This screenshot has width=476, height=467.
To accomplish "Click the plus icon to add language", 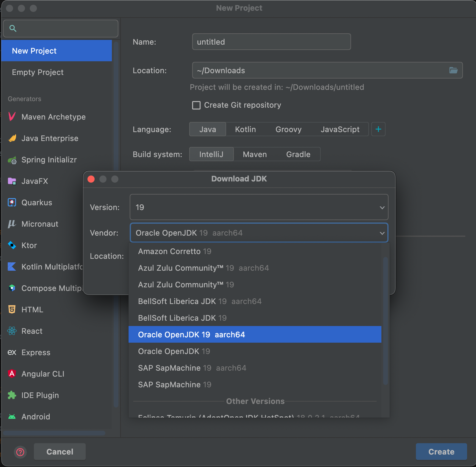I will [378, 129].
